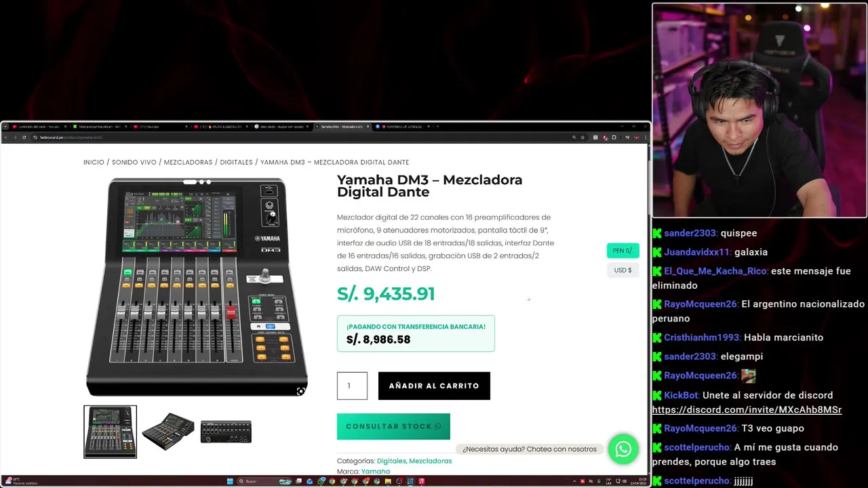Click AÑADIR AL CARRITO button
Viewport: 868px width, 488px height.
coord(434,386)
